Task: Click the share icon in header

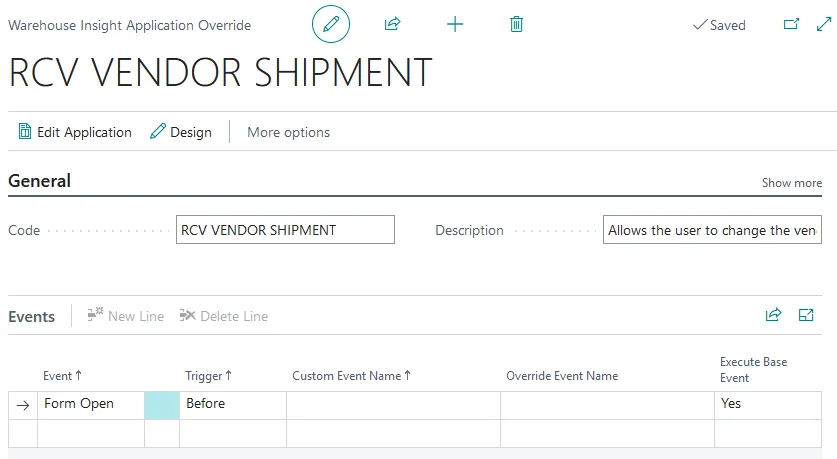Action: tap(393, 24)
